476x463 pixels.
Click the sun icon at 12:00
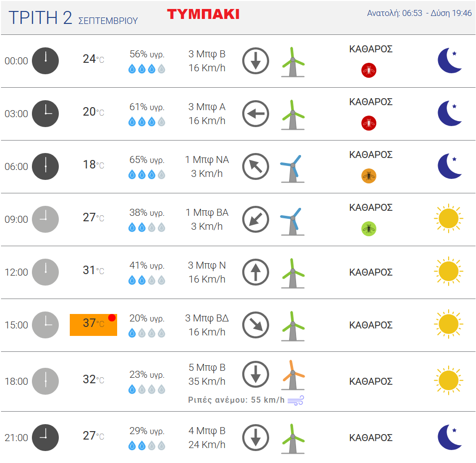pos(449,272)
